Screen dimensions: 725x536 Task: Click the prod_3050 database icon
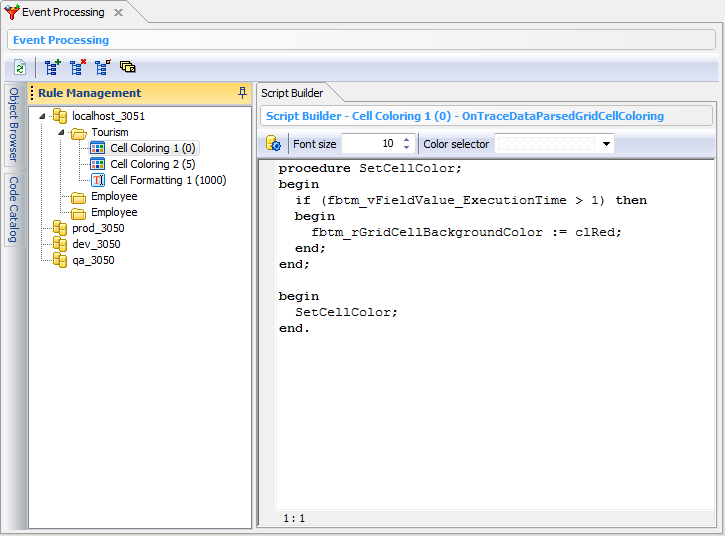(60, 228)
